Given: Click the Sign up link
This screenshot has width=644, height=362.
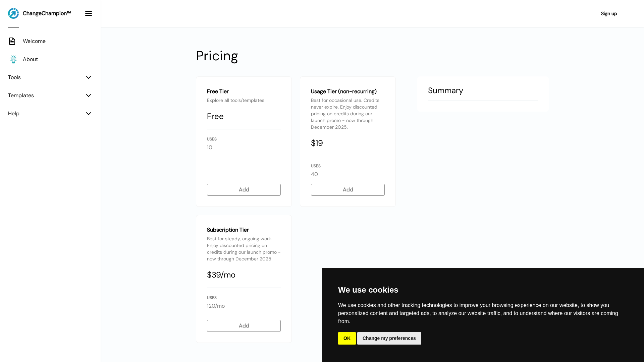Looking at the screenshot, I should click(609, 14).
